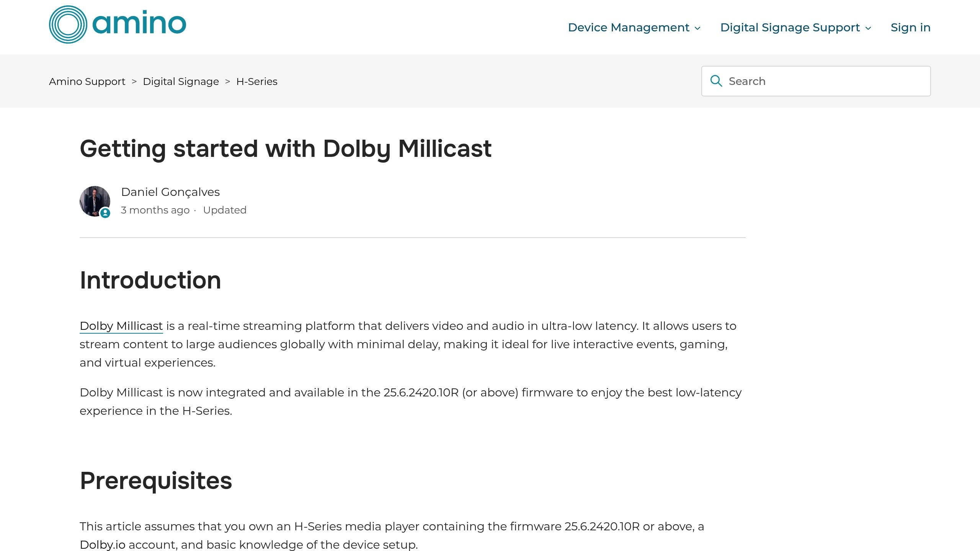This screenshot has width=980, height=551.
Task: Click the Device Management chevron arrow
Action: (697, 28)
